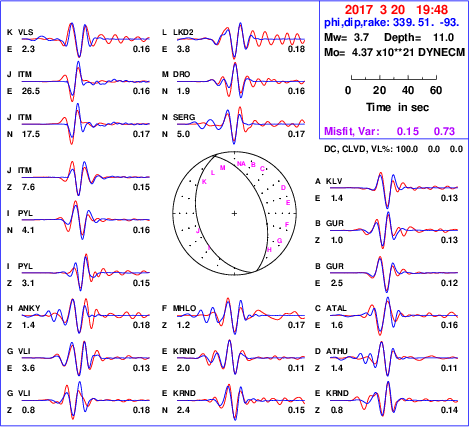This screenshot has height=427, width=469.
Task: Click the MHLO Z-component waveform
Action: click(241, 316)
